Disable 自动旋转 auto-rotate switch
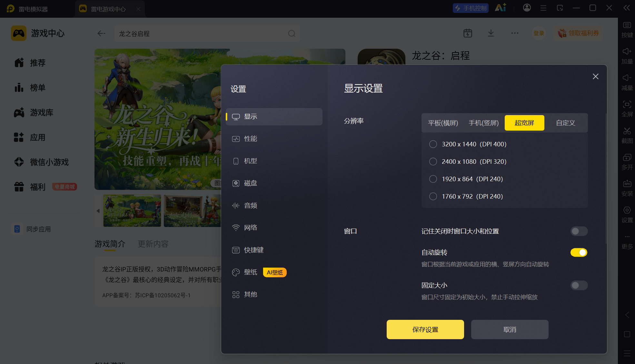The width and height of the screenshot is (635, 364). click(579, 252)
